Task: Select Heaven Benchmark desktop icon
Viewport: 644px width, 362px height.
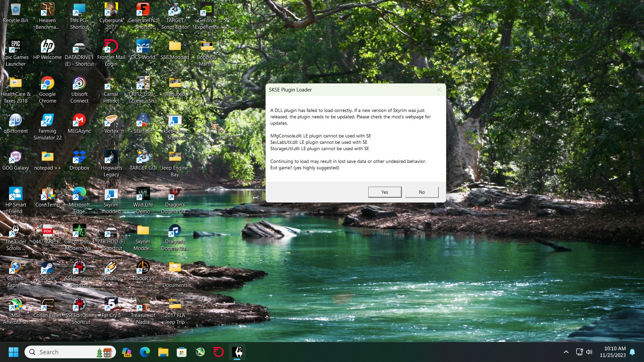Action: point(47,16)
